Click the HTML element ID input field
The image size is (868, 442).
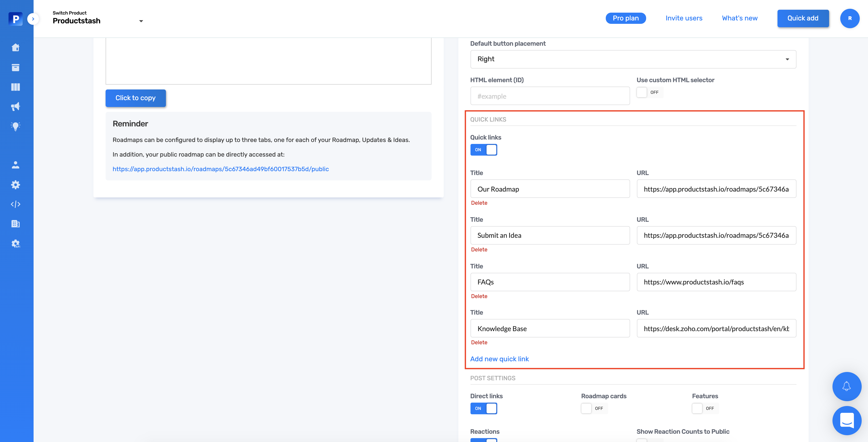coord(550,96)
